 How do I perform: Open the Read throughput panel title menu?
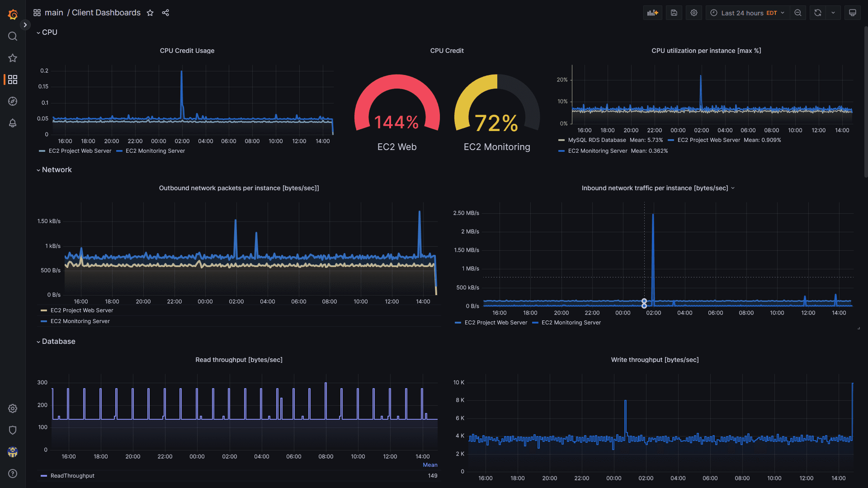pos(239,360)
